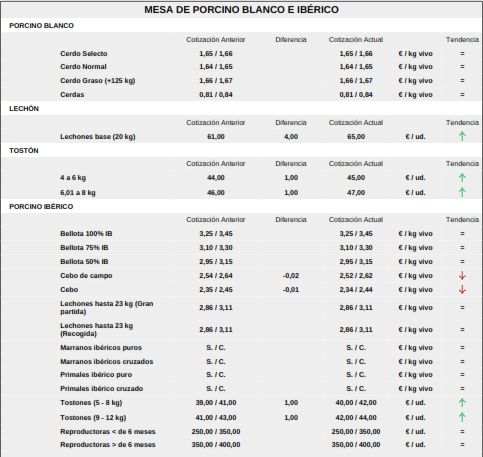Viewport: 483px width, 457px height.
Task: Click the Tostones (5 - 8 kg) label
Action: [91, 403]
